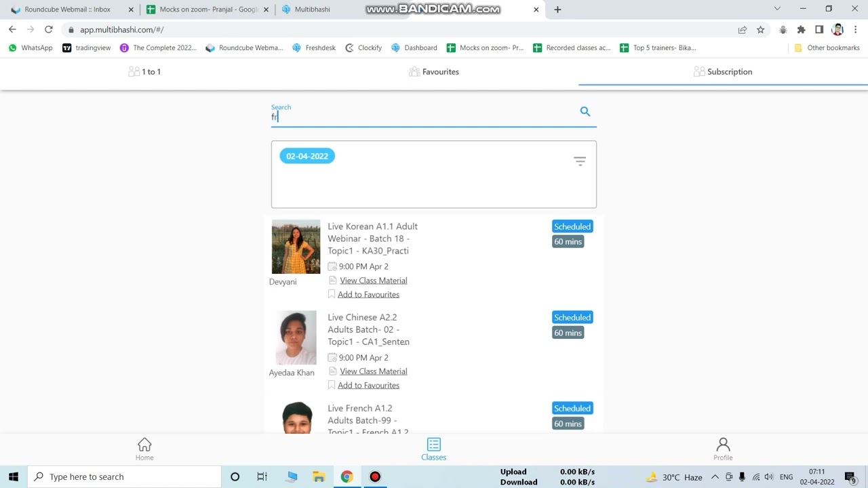868x488 pixels.
Task: Open Chrome from the taskbar
Action: 347,476
